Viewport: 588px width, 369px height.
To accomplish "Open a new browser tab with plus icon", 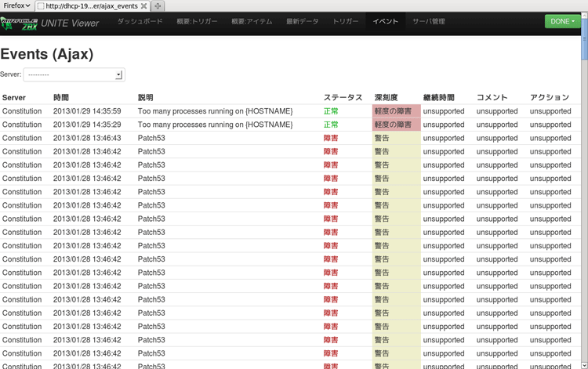I will click(158, 5).
